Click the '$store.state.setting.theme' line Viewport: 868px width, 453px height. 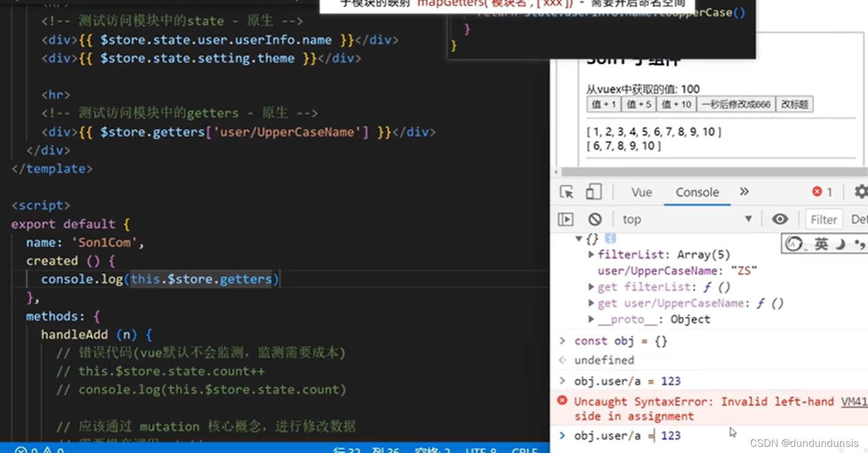click(201, 58)
